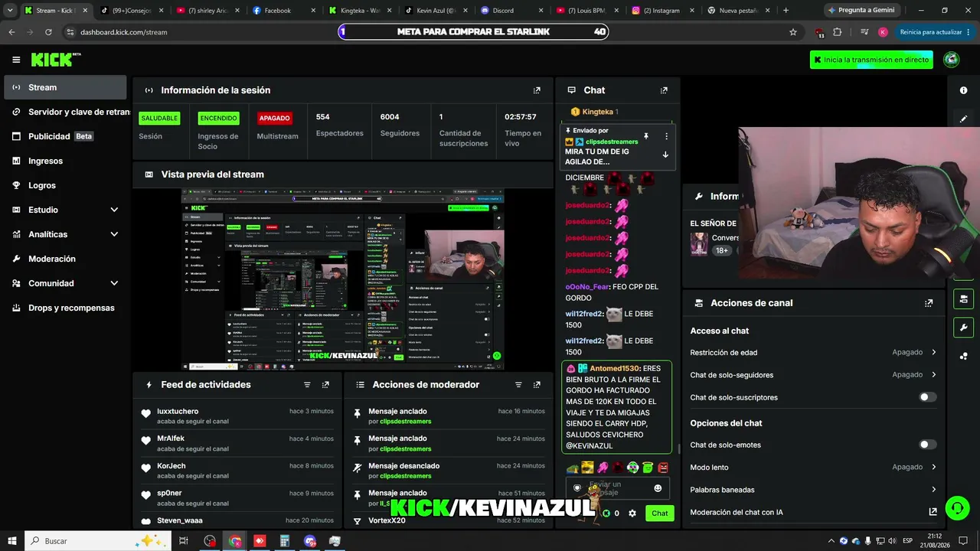Open Publicidad Beta in the sidebar
The height and width of the screenshot is (551, 980).
[x=65, y=136]
